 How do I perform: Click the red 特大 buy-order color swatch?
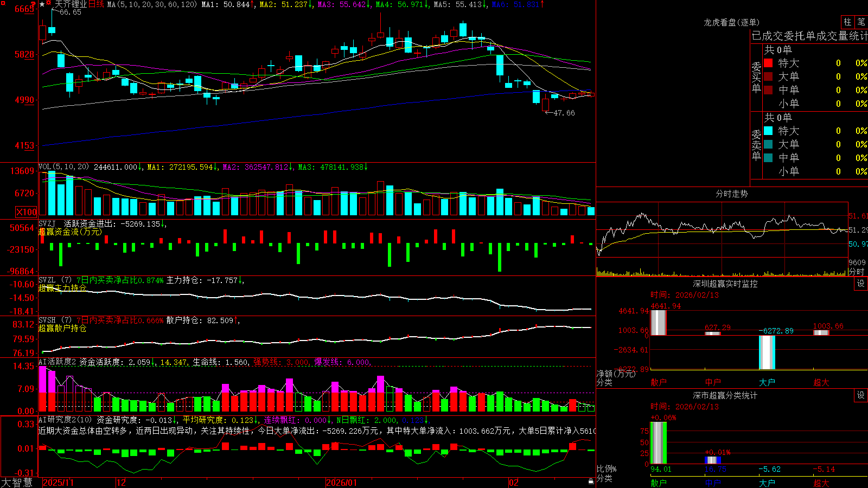(x=768, y=63)
